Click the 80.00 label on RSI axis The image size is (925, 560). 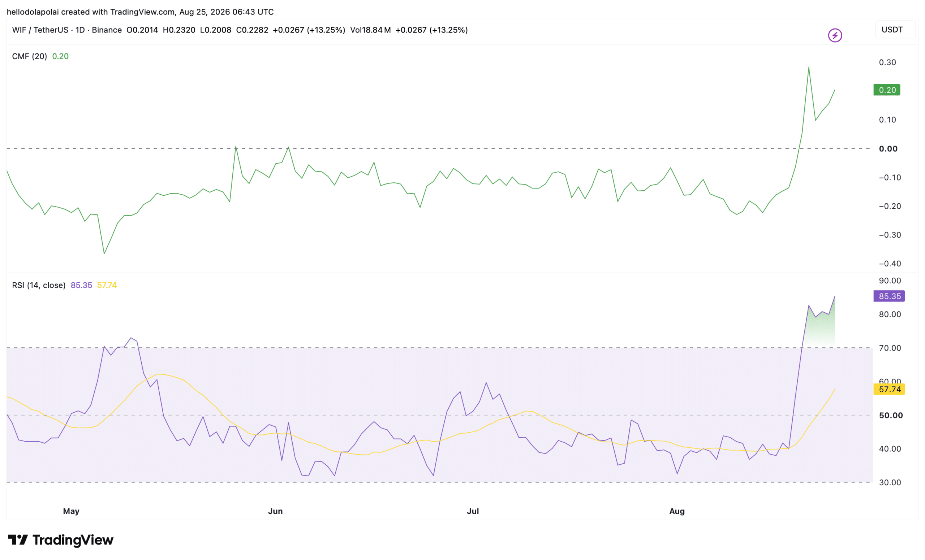coord(890,314)
